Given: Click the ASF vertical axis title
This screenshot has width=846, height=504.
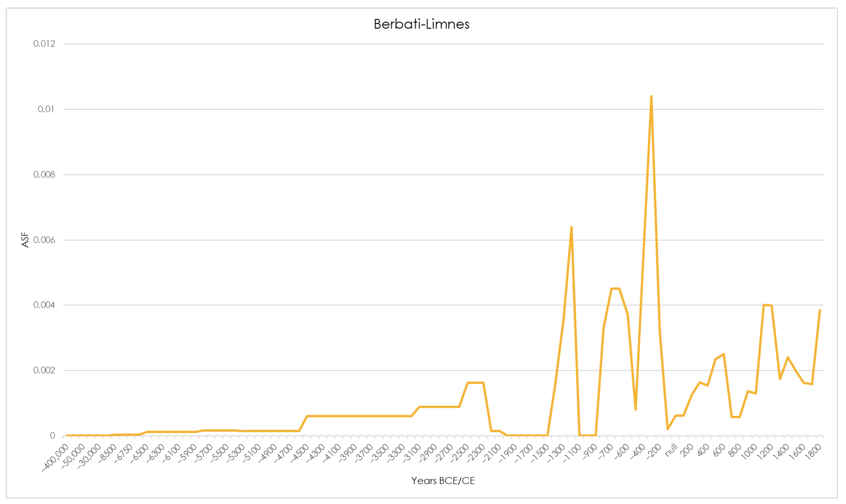Looking at the screenshot, I should pos(25,240).
